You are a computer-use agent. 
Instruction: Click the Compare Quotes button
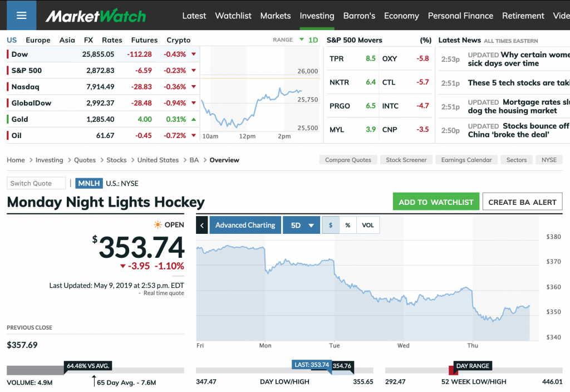click(348, 160)
